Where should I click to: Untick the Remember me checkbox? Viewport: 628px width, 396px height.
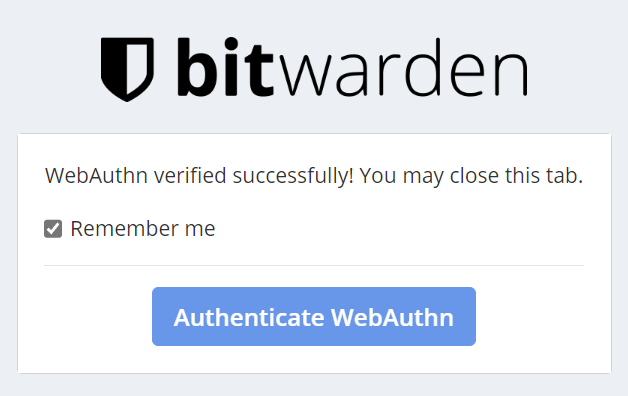click(x=53, y=229)
